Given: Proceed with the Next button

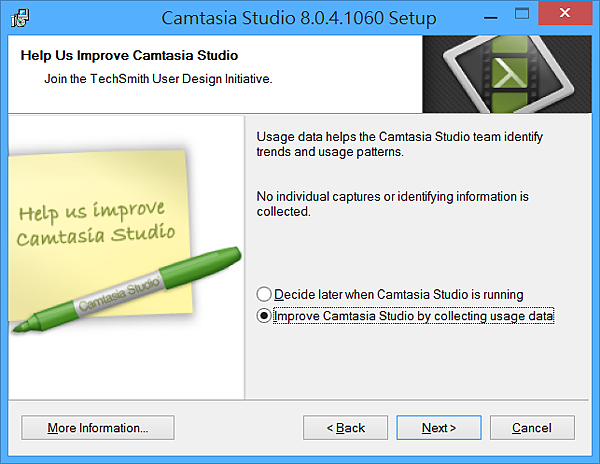Looking at the screenshot, I should tap(439, 428).
